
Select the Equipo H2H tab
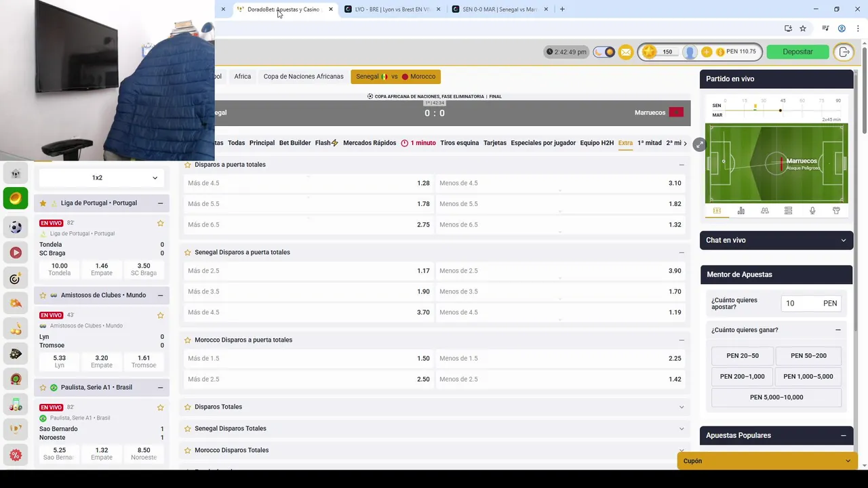597,143
